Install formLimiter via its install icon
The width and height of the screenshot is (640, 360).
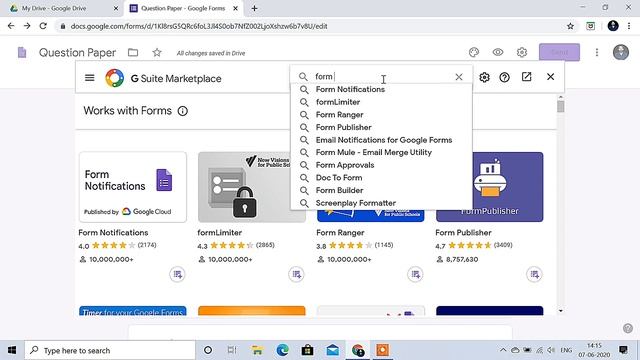[296, 274]
